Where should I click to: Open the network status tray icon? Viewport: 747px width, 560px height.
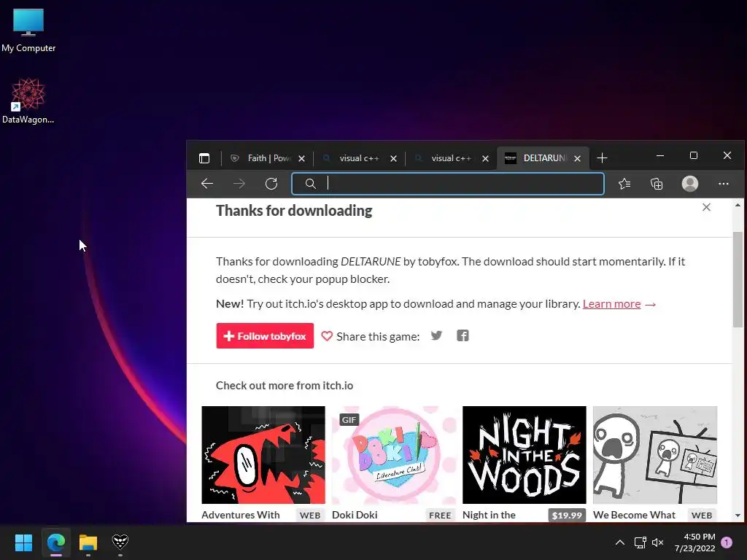click(x=640, y=542)
